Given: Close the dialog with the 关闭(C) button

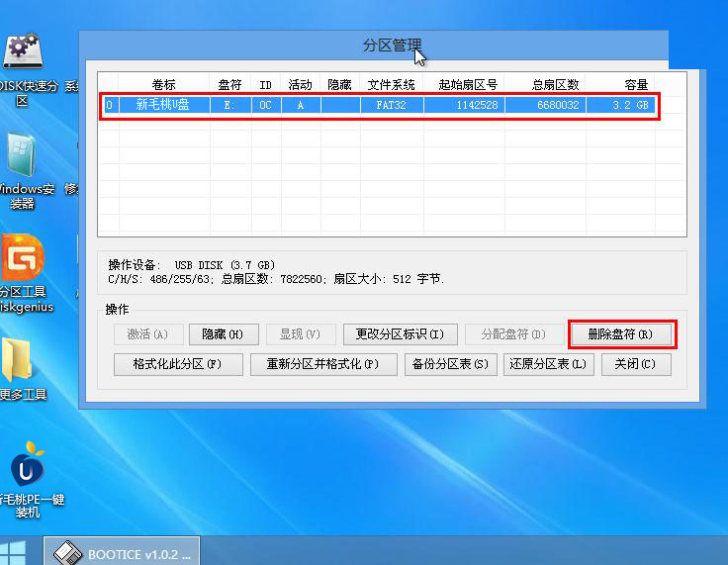Looking at the screenshot, I should (634, 364).
